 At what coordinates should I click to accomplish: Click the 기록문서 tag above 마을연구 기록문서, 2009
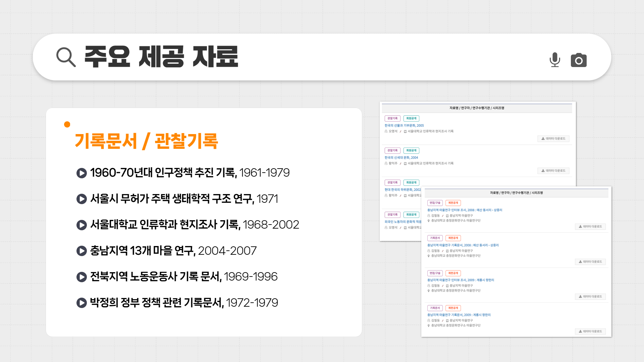pyautogui.click(x=435, y=308)
